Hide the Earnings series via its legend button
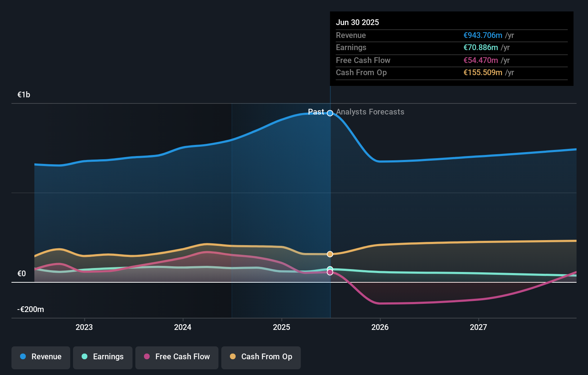The width and height of the screenshot is (588, 375). coord(103,357)
